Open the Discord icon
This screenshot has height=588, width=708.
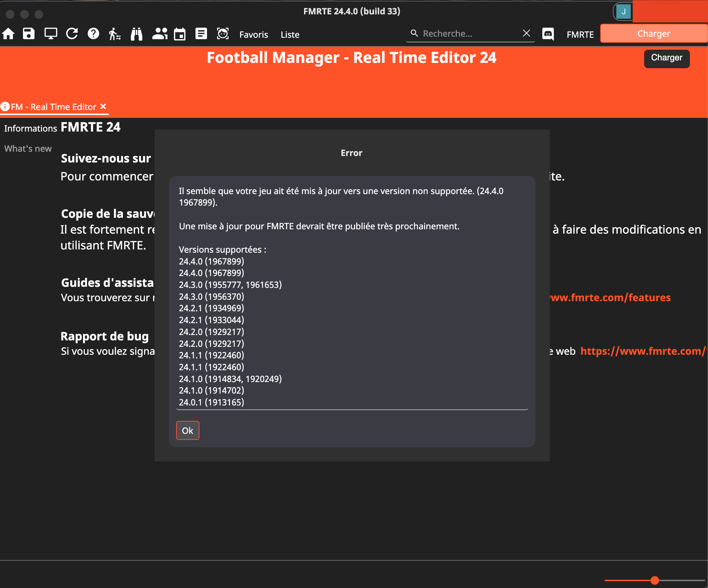[548, 34]
